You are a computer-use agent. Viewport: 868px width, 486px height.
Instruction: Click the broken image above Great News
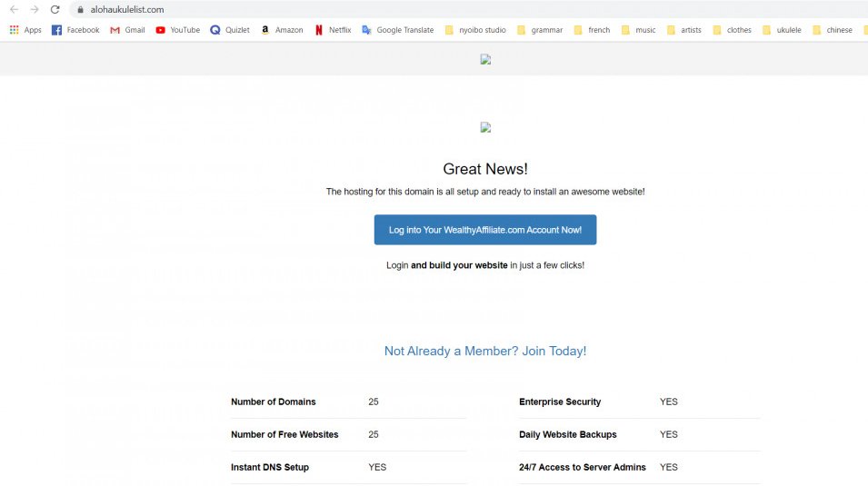coord(485,127)
